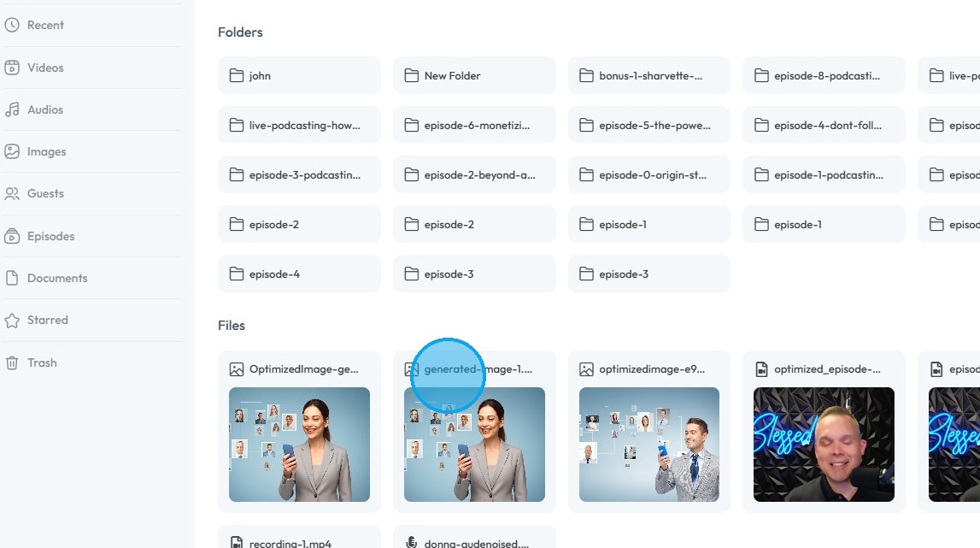The width and height of the screenshot is (980, 548).
Task: Select the recording-1.mp4 file
Action: coord(299,538)
